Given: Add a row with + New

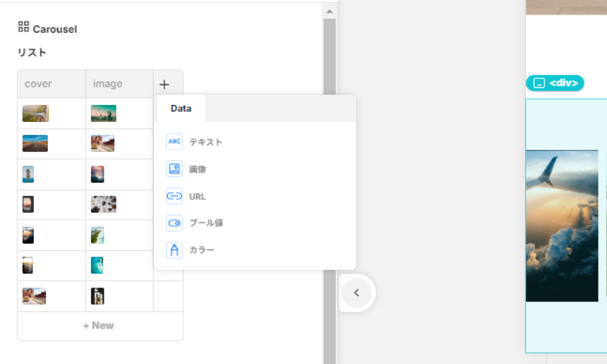Looking at the screenshot, I should click(100, 326).
